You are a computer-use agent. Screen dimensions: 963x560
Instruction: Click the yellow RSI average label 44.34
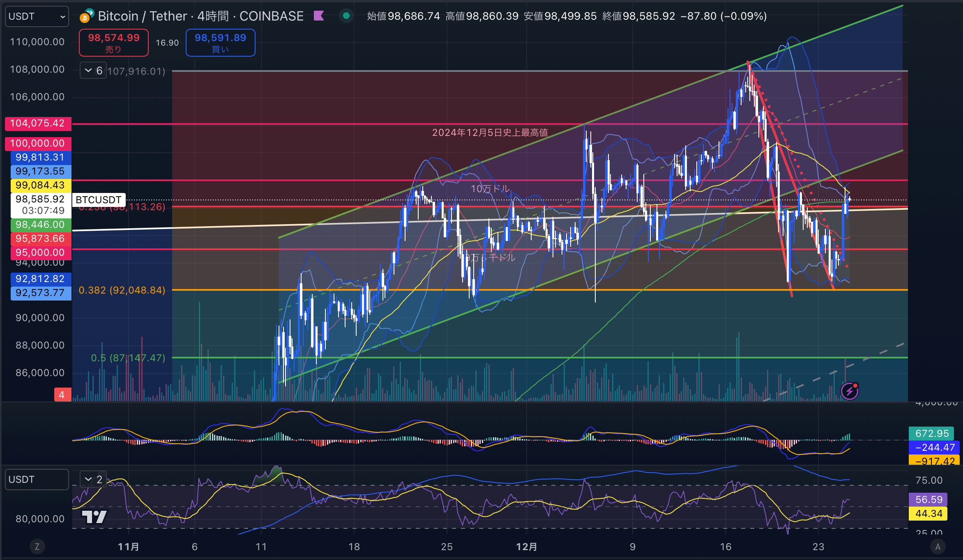tap(928, 514)
